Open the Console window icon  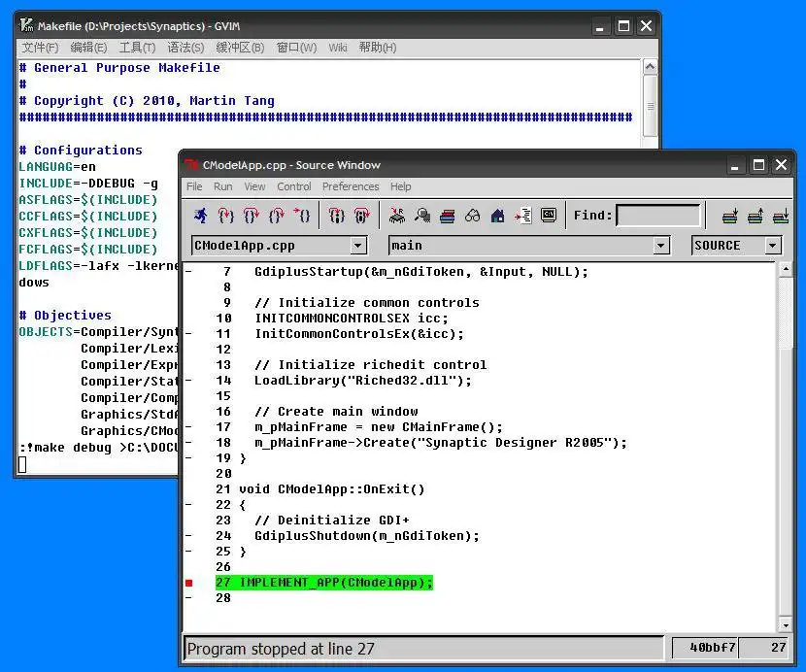549,215
